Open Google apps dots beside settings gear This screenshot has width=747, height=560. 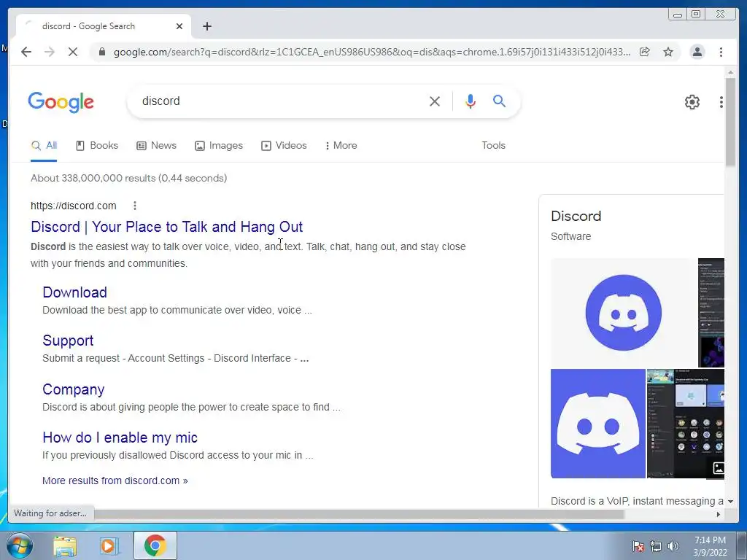click(x=721, y=102)
